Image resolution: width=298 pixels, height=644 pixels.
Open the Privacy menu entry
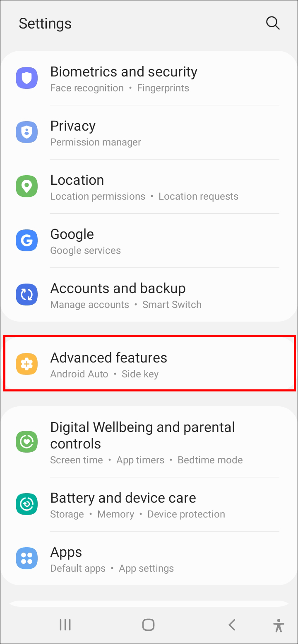[x=149, y=133]
